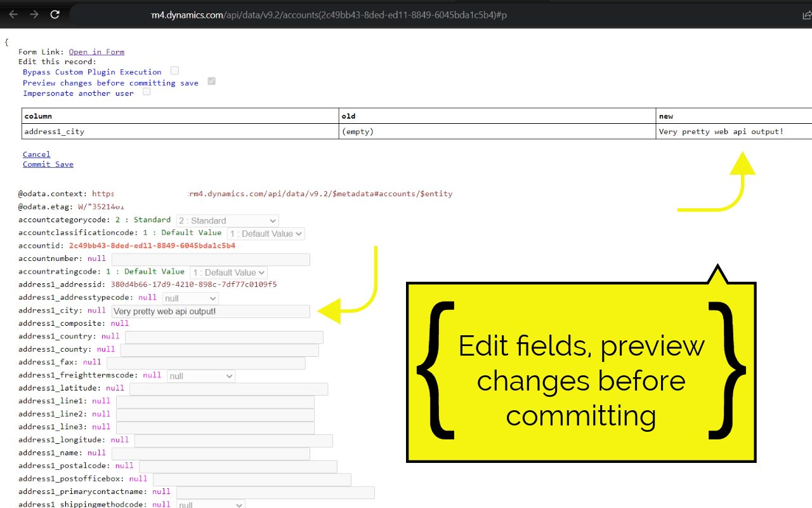Click the 'address1_city' cell in changes table
The width and height of the screenshot is (812, 508).
181,131
